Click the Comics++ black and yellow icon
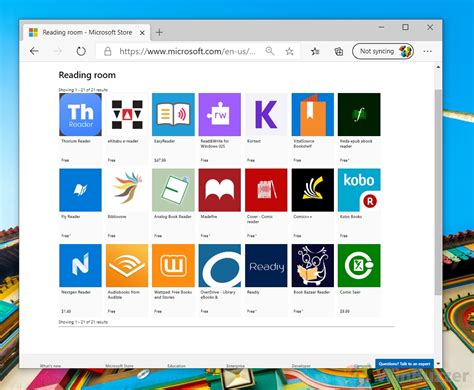The height and width of the screenshot is (390, 474). click(x=313, y=190)
